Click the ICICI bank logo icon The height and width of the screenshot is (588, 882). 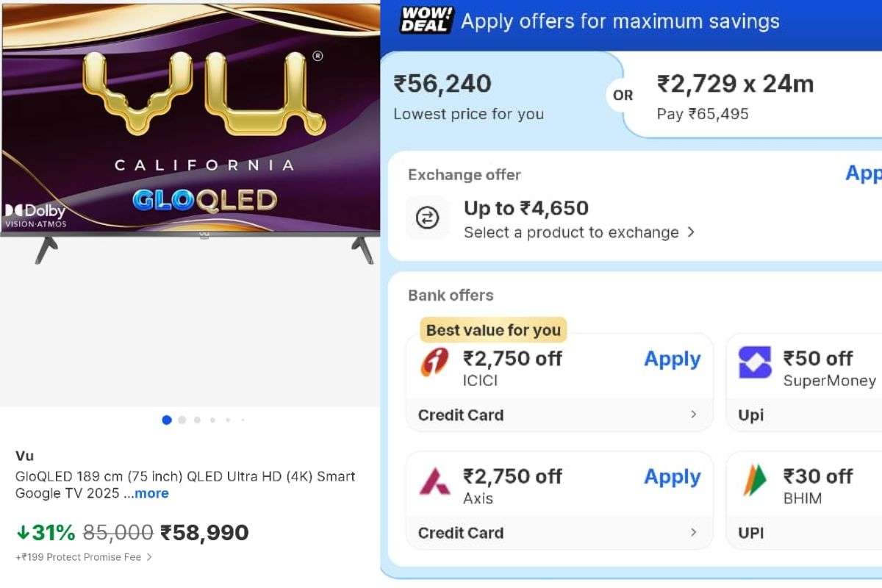pyautogui.click(x=434, y=363)
